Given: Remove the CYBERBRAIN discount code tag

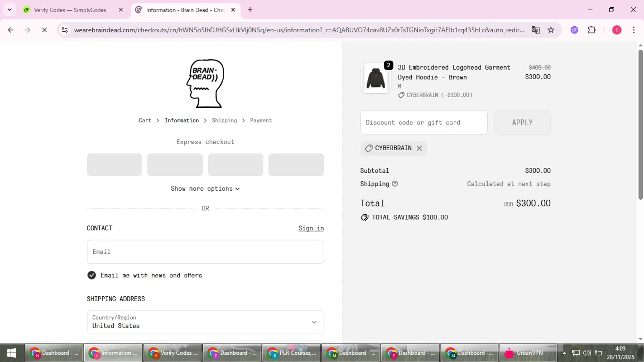Looking at the screenshot, I should pos(419,148).
